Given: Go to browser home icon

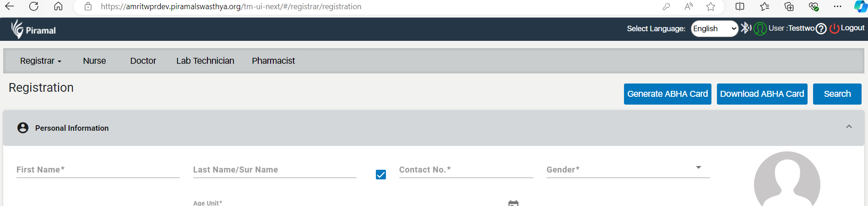Looking at the screenshot, I should [x=58, y=6].
